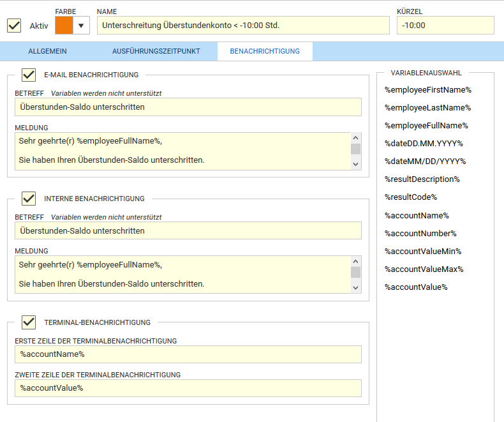Click the Interne Meldung scrollbar thumb
Screen dimensions: 504x422
[x=355, y=273]
